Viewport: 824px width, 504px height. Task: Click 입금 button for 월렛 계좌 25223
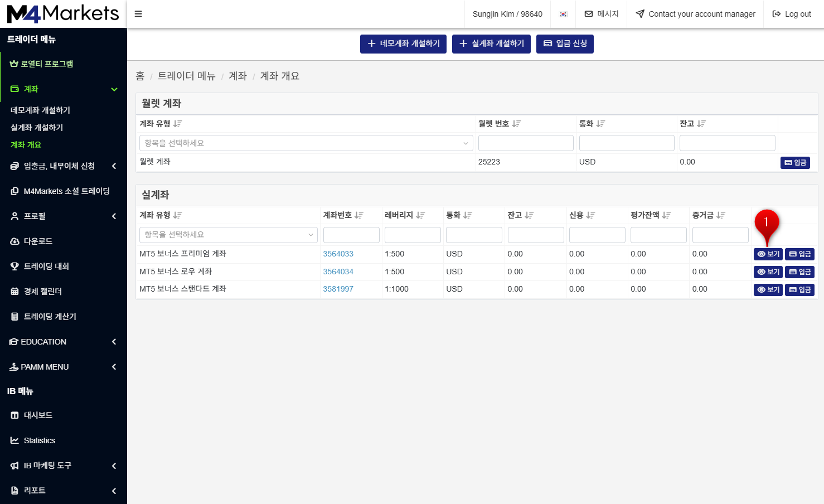[795, 162]
